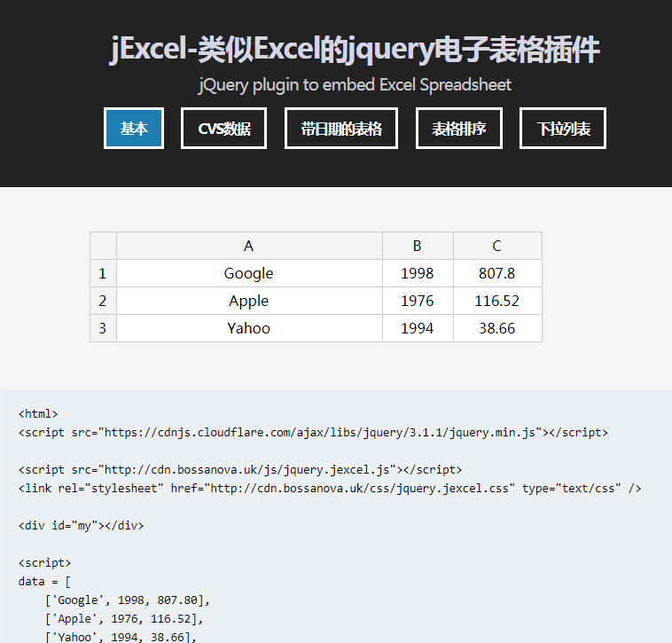Click the top-left corner cell of spreadsheet
Screen dimensions: 672x643
(103, 246)
